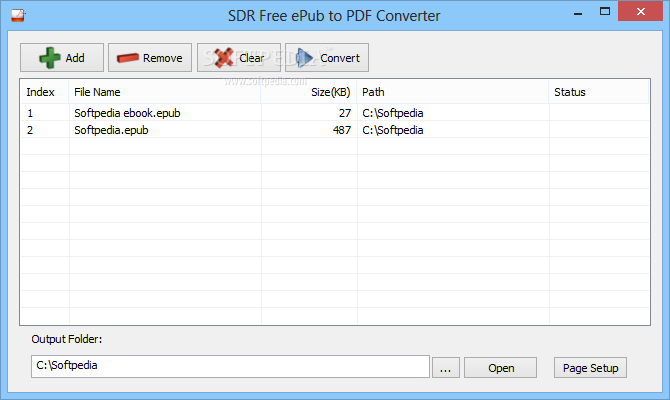Viewport: 670px width, 400px height.
Task: Click the size value 27
Action: (345, 113)
